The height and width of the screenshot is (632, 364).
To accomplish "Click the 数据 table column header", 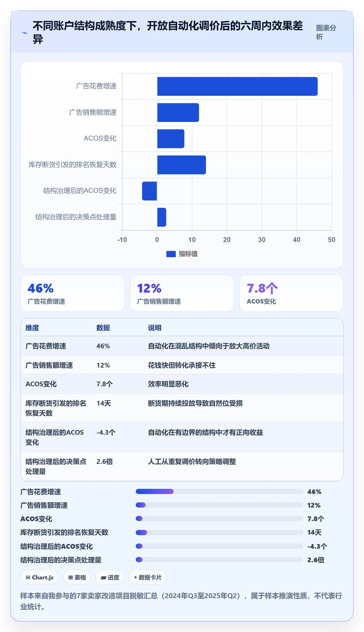I will 103,328.
